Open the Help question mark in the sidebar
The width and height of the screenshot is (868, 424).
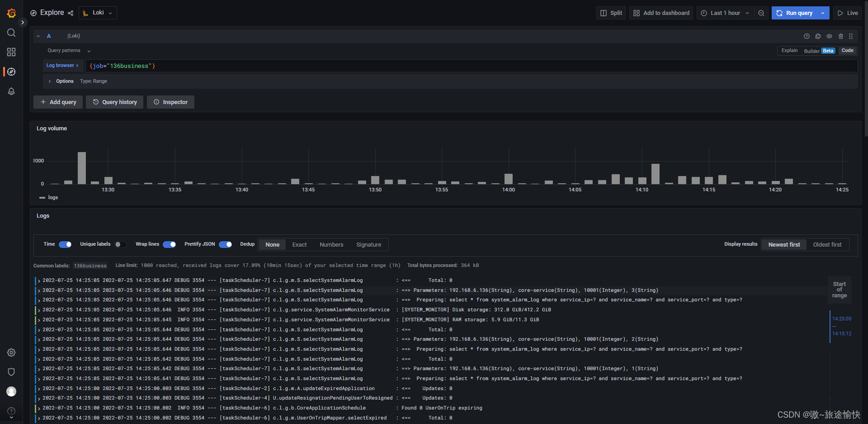[x=11, y=411]
